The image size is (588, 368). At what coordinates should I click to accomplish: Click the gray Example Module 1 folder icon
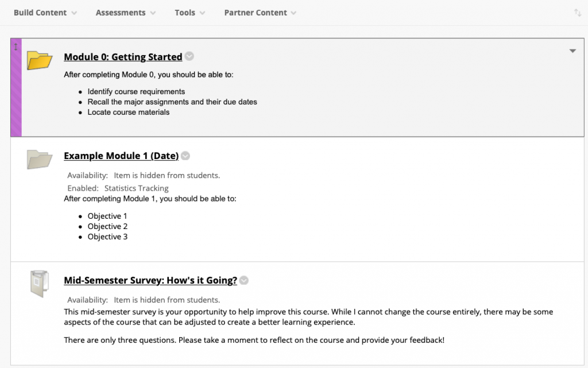tap(40, 159)
